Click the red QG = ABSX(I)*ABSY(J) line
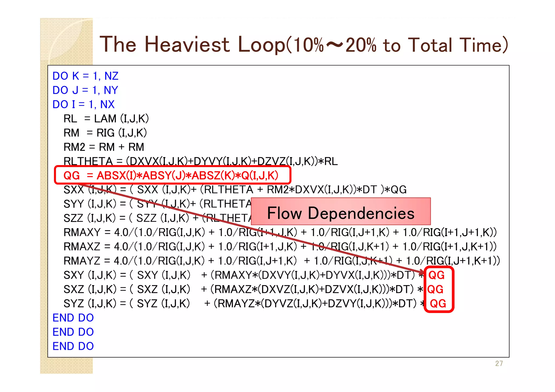Screen dimensions: 555x392 pyautogui.click(x=171, y=175)
